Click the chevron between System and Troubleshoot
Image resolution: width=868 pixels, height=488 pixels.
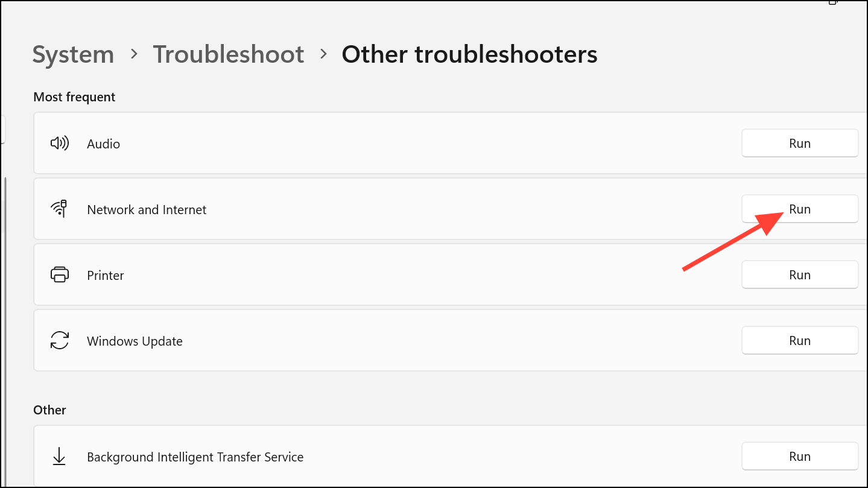[x=134, y=54]
